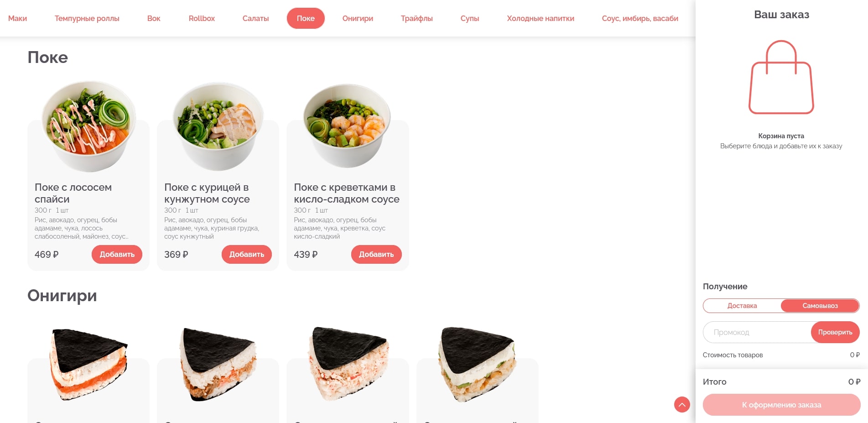Proceed with К оформлению заказа button
This screenshot has height=423, width=868.
[781, 405]
